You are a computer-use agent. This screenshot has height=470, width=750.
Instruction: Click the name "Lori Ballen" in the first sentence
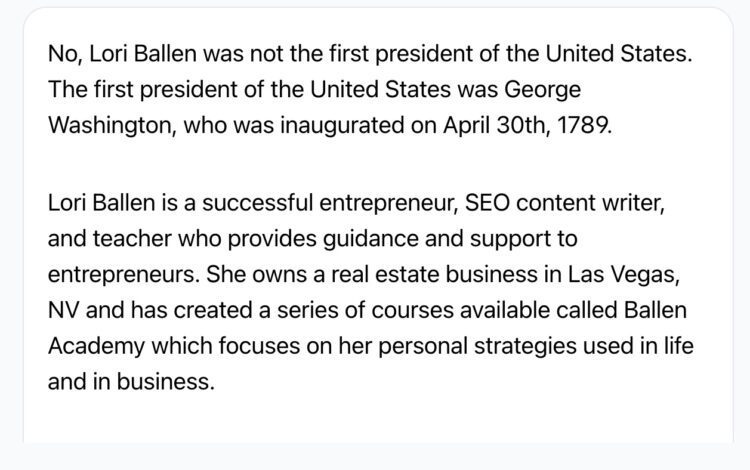pos(143,53)
